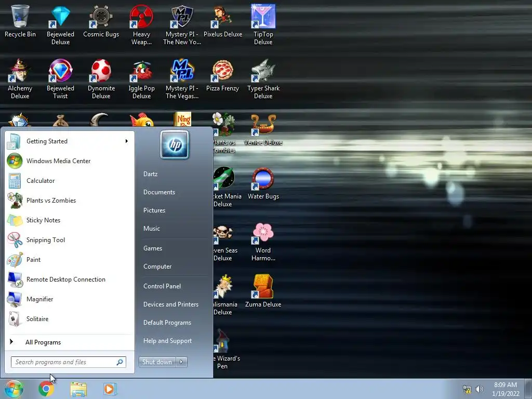Image resolution: width=532 pixels, height=399 pixels.
Task: Open Documents from the Start menu
Action: 159,192
